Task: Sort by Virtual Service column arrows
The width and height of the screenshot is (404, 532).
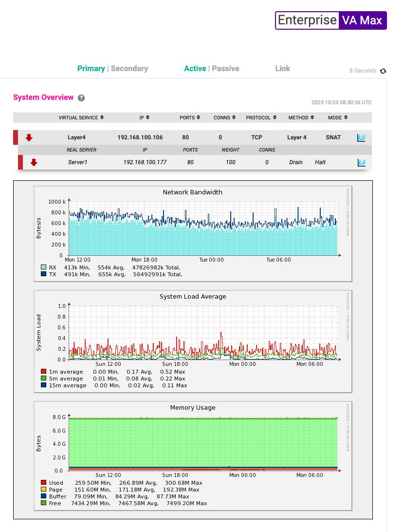Action: [x=102, y=117]
